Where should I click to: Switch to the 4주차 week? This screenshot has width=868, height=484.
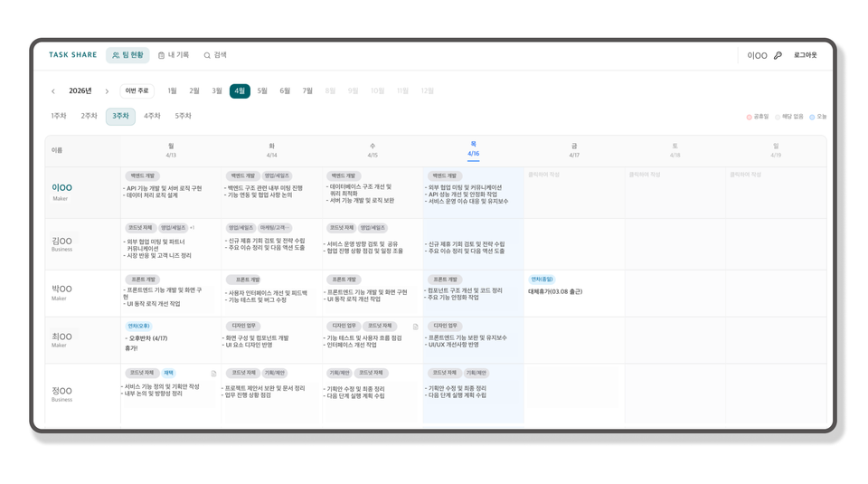(x=152, y=117)
